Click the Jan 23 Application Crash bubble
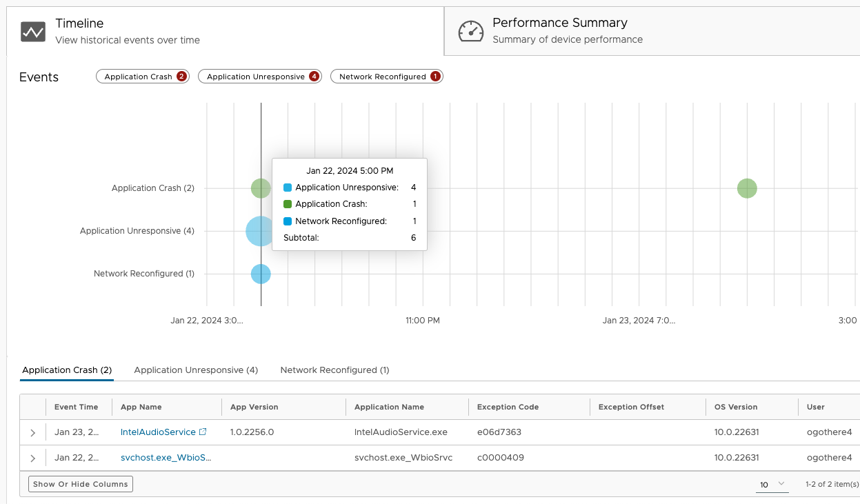This screenshot has height=504, width=860. [x=747, y=188]
